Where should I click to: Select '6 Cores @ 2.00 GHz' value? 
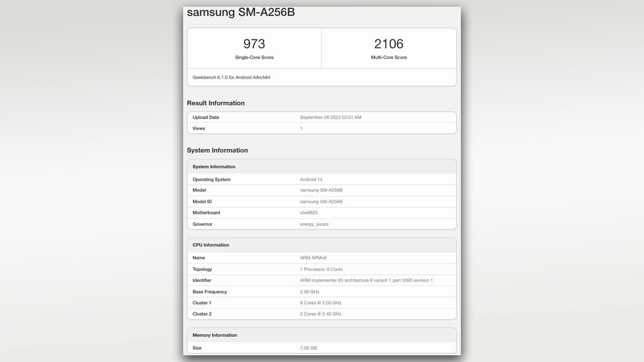[x=320, y=303]
